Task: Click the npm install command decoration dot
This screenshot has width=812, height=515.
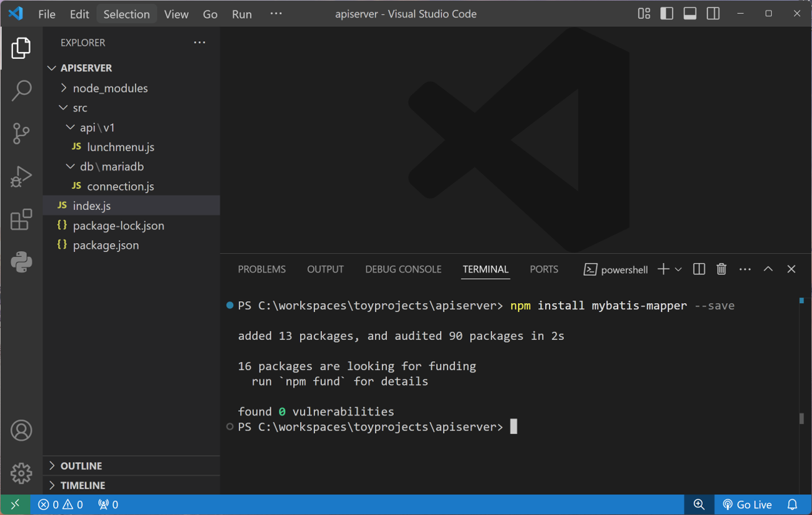Action: click(x=229, y=306)
